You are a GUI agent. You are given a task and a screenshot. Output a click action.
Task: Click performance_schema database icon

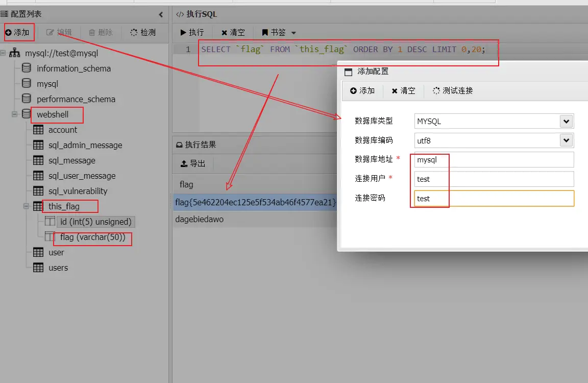pos(26,99)
